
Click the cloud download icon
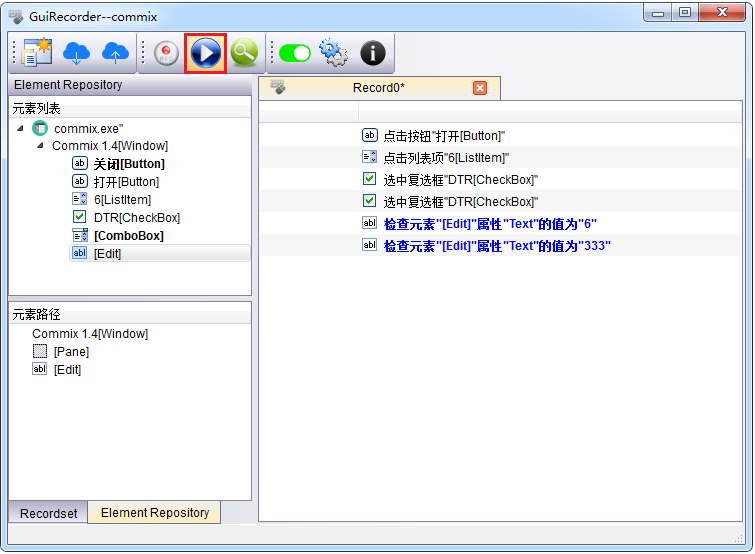[x=76, y=53]
